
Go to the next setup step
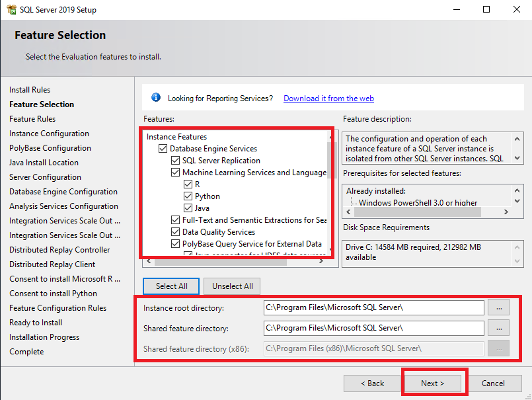coord(433,383)
